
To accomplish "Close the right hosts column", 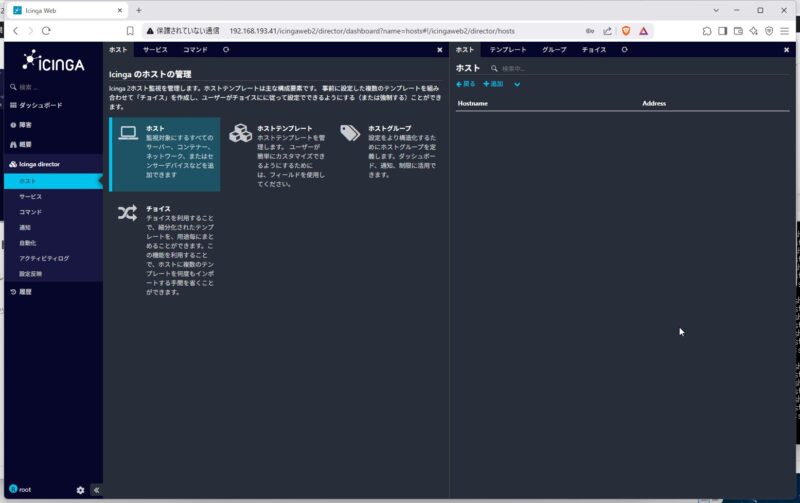I will (x=786, y=50).
